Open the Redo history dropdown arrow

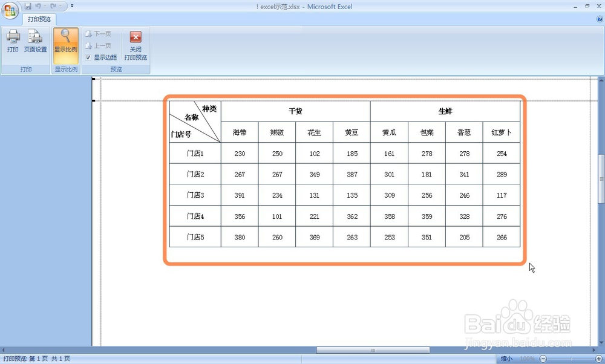click(60, 6)
